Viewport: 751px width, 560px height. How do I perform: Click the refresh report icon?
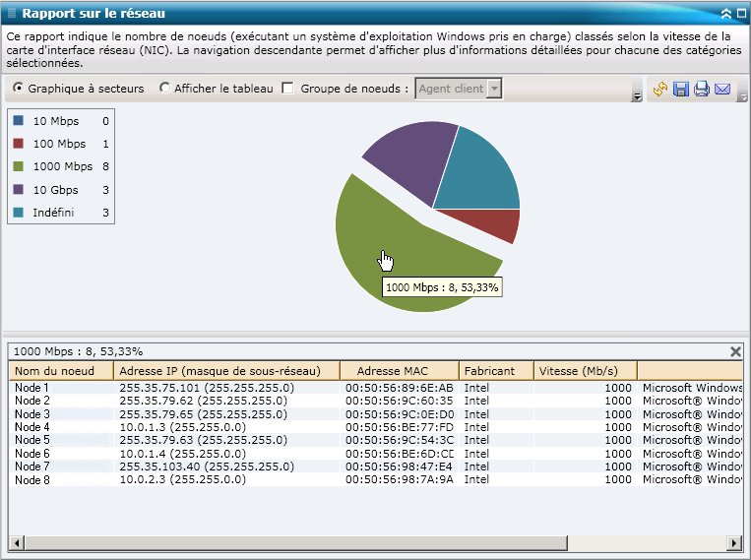[x=660, y=90]
